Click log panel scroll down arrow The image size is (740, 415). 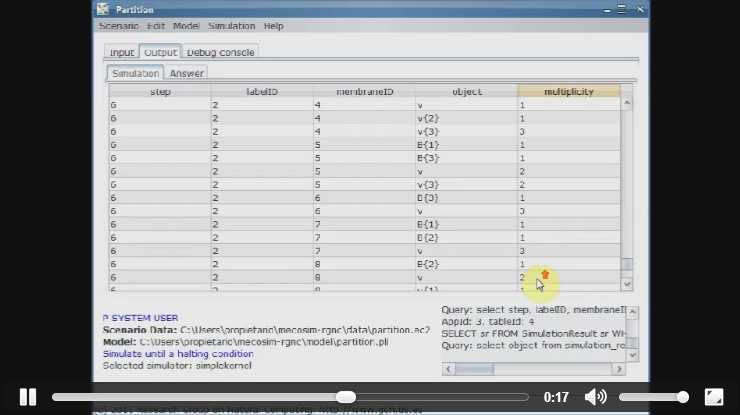point(633,355)
